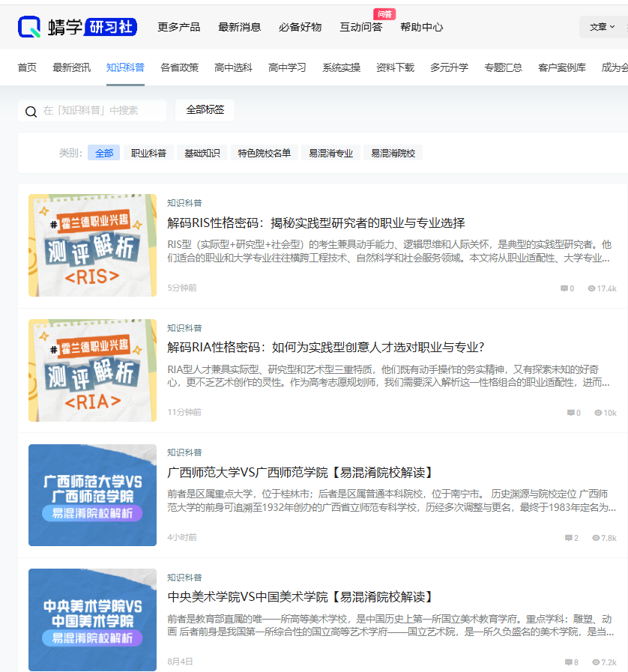The height and width of the screenshot is (672, 628).
Task: Click views eye icon showing 10k
Action: click(598, 413)
